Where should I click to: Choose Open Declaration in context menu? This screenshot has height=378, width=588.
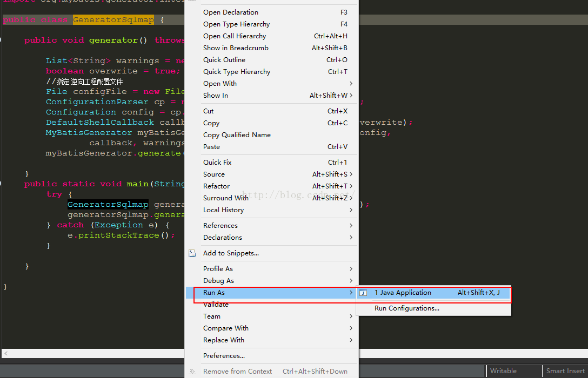pos(230,12)
